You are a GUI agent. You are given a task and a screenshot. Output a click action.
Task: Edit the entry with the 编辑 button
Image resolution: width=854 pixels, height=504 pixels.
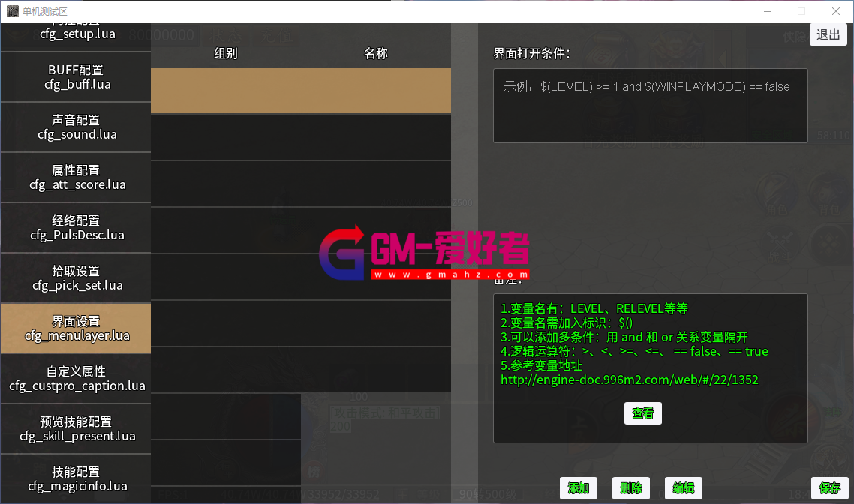[684, 488]
